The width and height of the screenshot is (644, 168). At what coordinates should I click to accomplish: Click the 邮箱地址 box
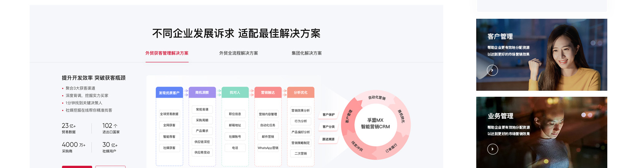click(235, 125)
